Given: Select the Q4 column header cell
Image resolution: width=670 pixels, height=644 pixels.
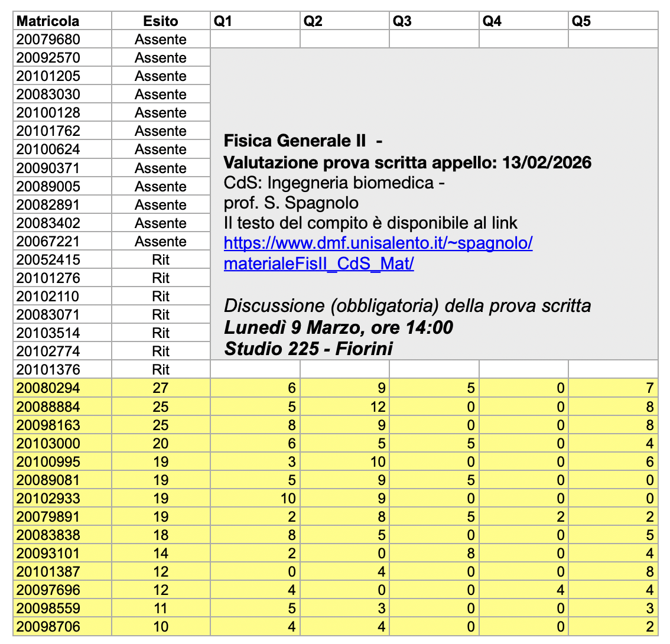Looking at the screenshot, I should click(x=523, y=21).
